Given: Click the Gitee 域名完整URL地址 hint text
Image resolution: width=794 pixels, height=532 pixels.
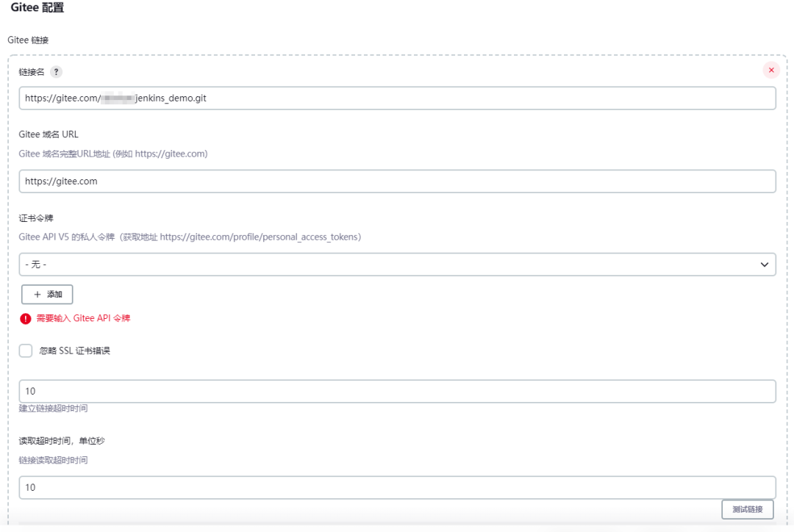Looking at the screenshot, I should 113,154.
